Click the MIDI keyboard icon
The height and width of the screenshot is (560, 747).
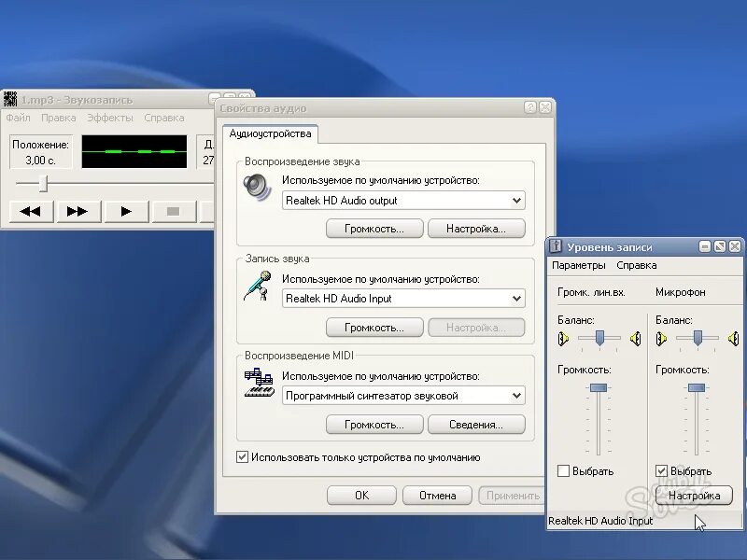[x=260, y=383]
